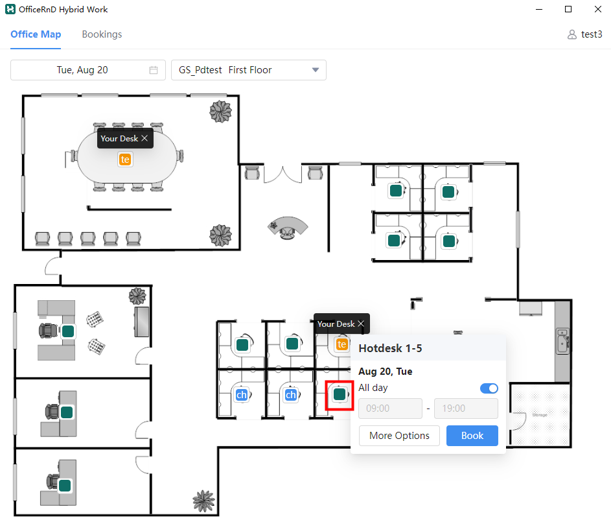Viewport: 611px width, 532px height.
Task: Close the Your Desk tooltip above hotdesk cubicles
Action: [x=361, y=323]
